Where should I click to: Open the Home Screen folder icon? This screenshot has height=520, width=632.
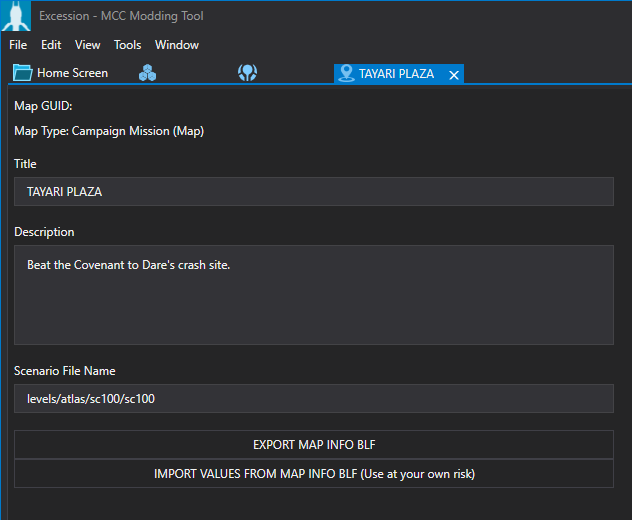[x=23, y=73]
